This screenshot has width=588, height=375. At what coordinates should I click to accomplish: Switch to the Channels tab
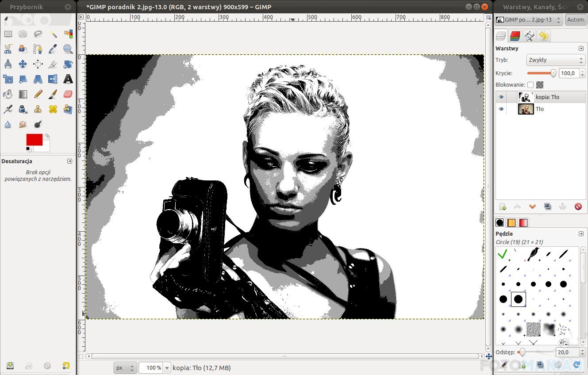(515, 36)
